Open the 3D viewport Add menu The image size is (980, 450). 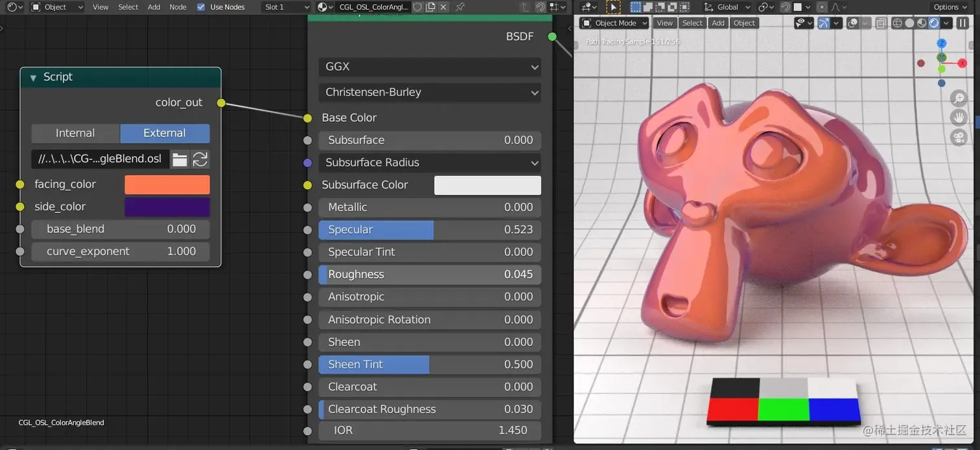718,23
